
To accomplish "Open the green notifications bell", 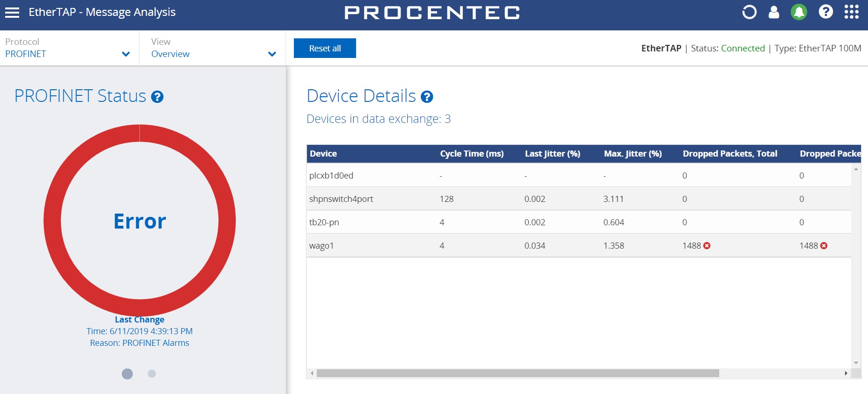I will tap(799, 12).
